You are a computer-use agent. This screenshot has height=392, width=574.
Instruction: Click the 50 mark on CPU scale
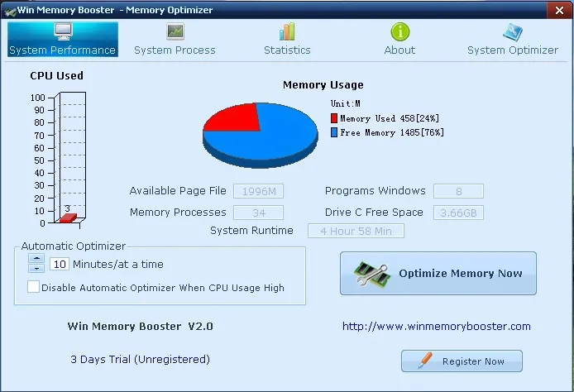(39, 160)
